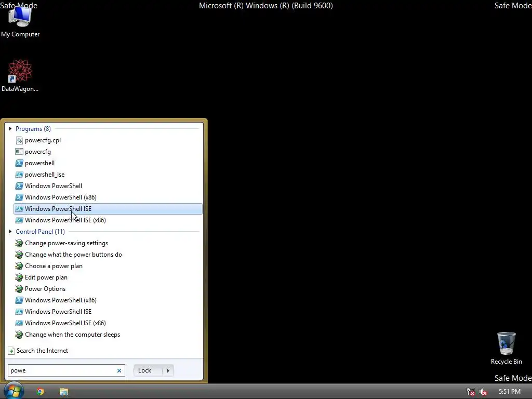
Task: Launch Chrome from the taskbar
Action: [41, 392]
